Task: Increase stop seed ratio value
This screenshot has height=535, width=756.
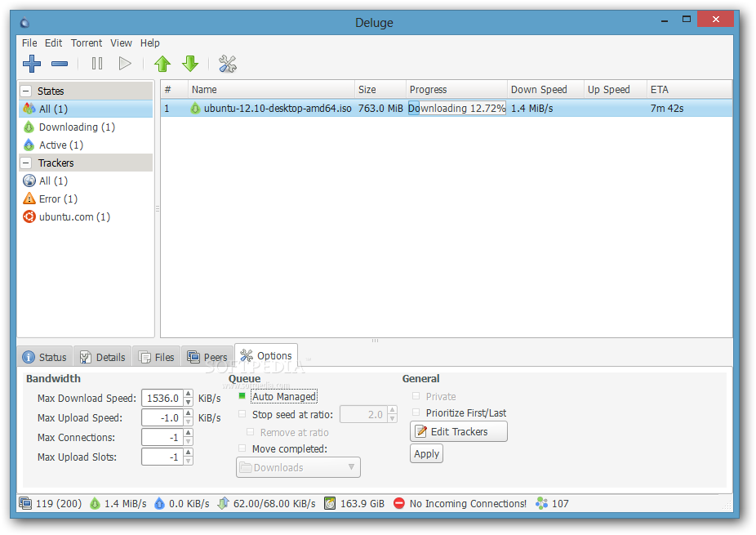Action: (393, 410)
